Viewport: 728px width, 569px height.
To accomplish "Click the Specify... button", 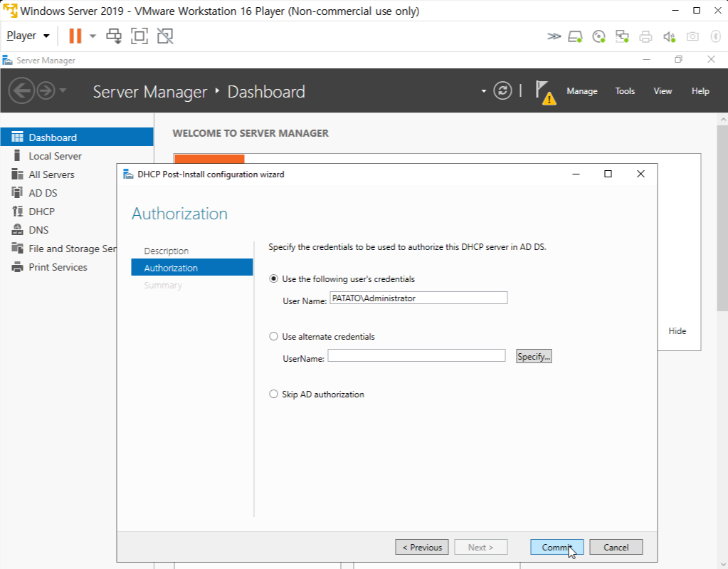I will tap(534, 356).
